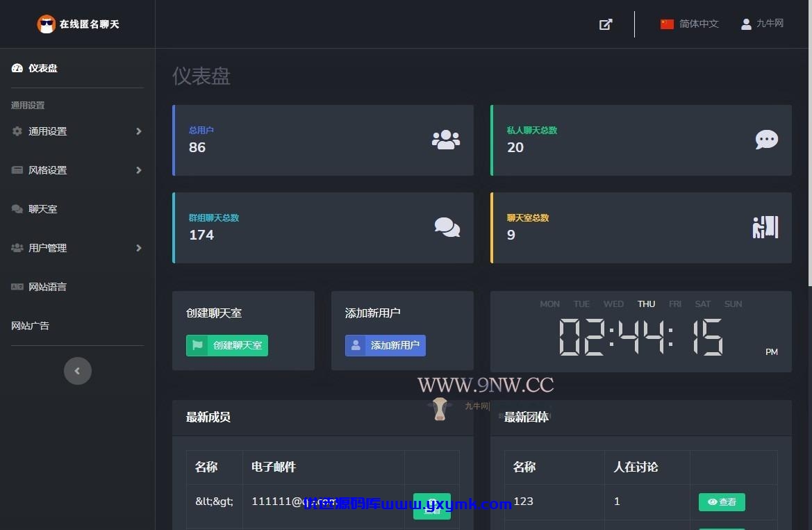Click the 总用户 count 86

coord(197,147)
